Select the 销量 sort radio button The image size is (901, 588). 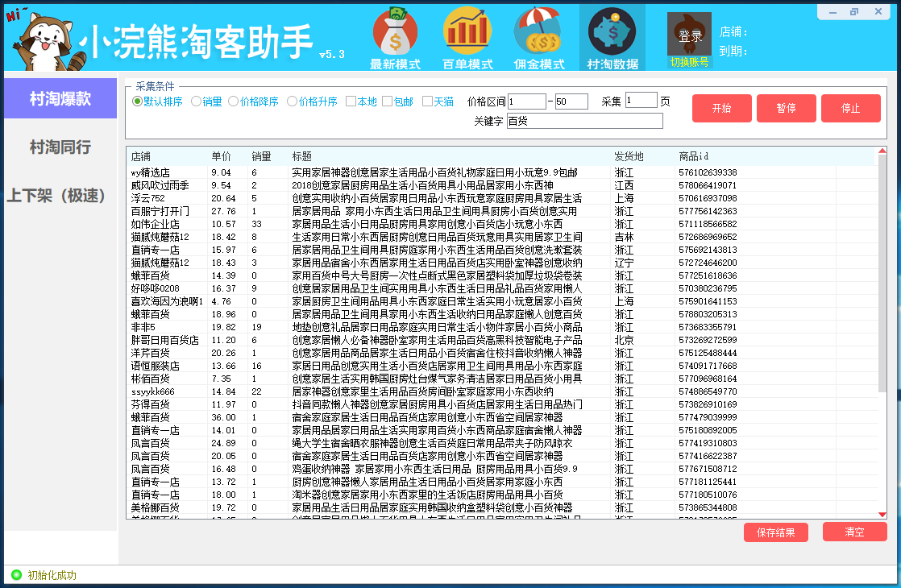pos(196,101)
